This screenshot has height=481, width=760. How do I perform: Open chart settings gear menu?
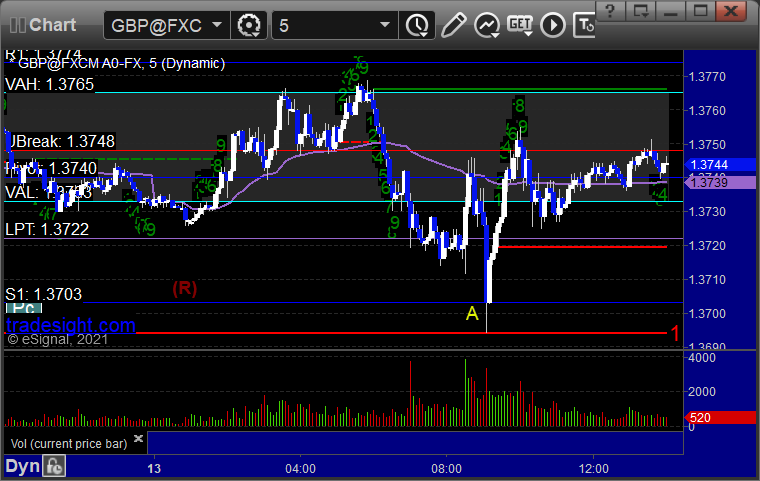coord(249,25)
